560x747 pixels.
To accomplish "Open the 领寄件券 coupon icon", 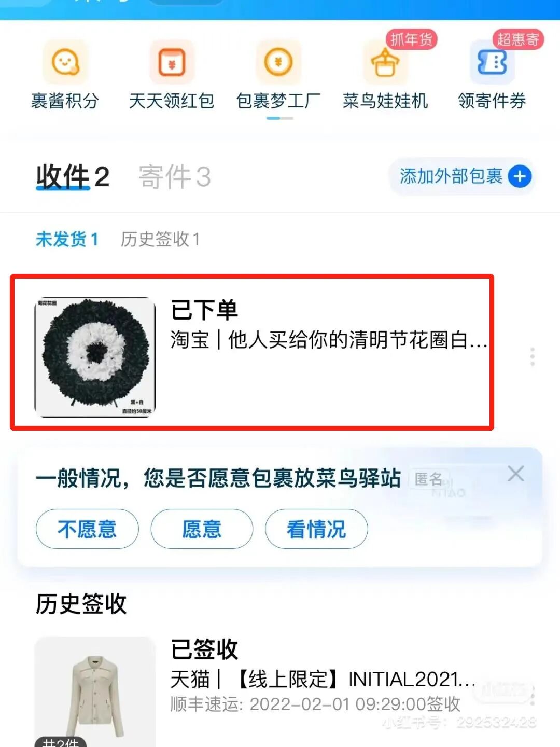I will (492, 62).
